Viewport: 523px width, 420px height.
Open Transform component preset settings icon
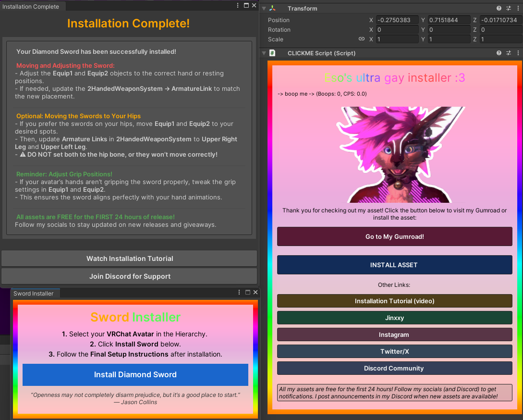(508, 8)
